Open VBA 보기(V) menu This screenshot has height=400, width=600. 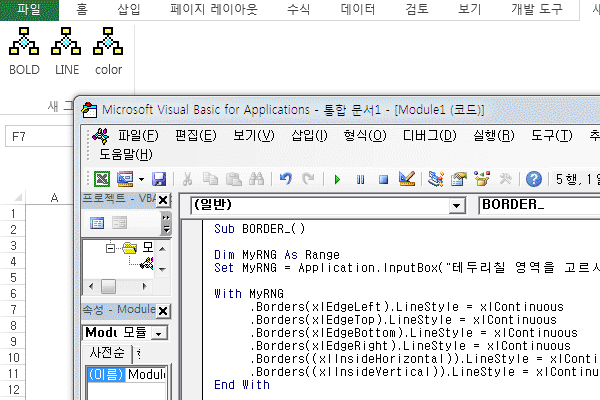click(254, 136)
